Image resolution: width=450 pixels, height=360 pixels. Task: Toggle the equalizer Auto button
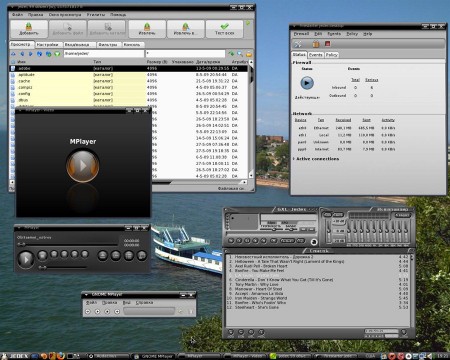pyautogui.click(x=338, y=215)
